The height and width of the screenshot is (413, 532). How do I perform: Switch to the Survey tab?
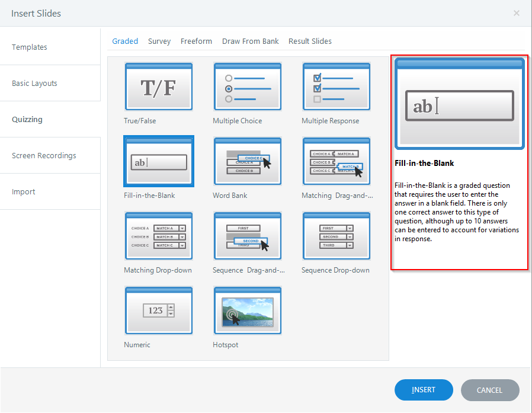tap(159, 41)
